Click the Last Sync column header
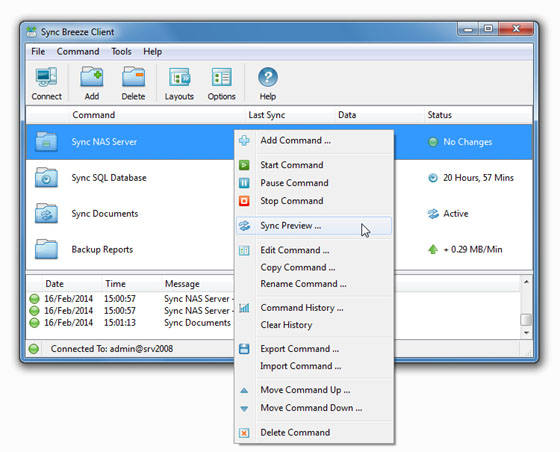Screen dimensions: 560x452 [267, 115]
